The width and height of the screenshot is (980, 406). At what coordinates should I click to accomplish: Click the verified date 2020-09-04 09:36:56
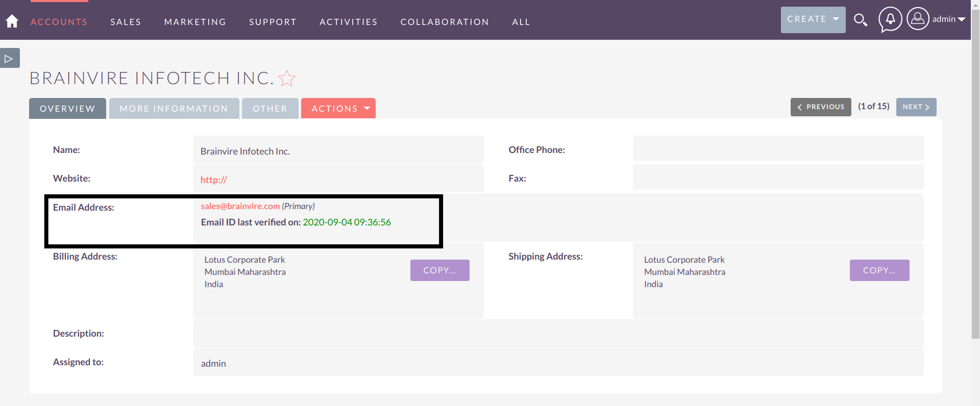pos(347,222)
